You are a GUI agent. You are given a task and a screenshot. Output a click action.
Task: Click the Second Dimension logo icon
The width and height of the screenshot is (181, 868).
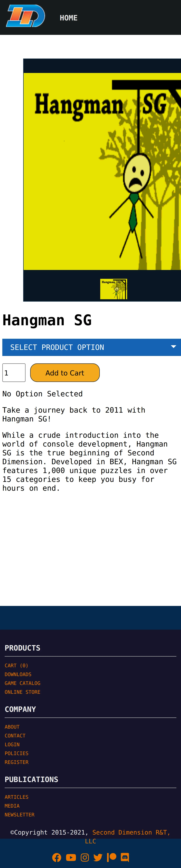(x=26, y=16)
